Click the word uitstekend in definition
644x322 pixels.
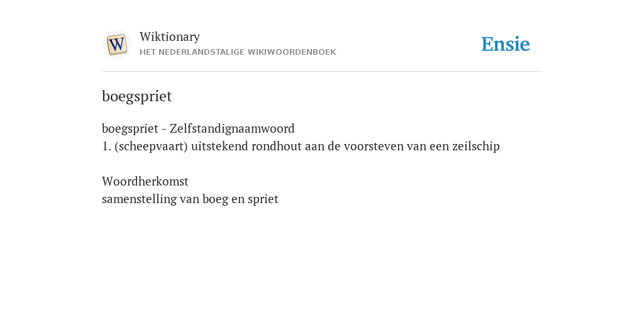pos(219,146)
